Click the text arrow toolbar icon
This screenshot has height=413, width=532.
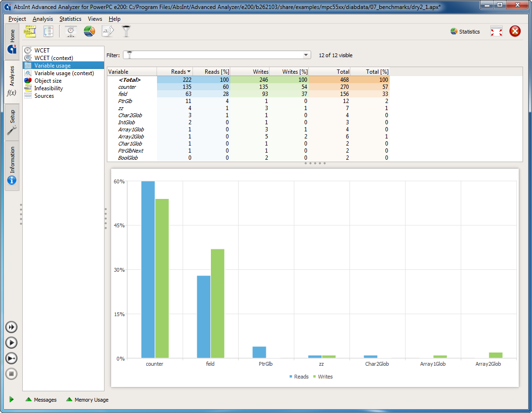(x=108, y=31)
